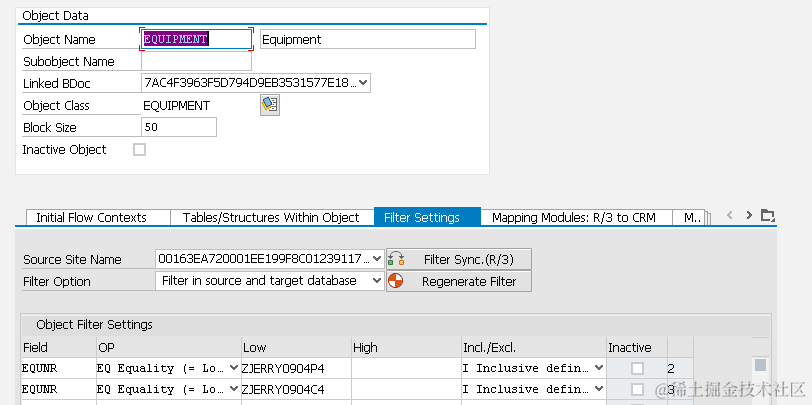Screen dimensions: 812x405
Task: Click the Equipment description field
Action: pos(368,39)
